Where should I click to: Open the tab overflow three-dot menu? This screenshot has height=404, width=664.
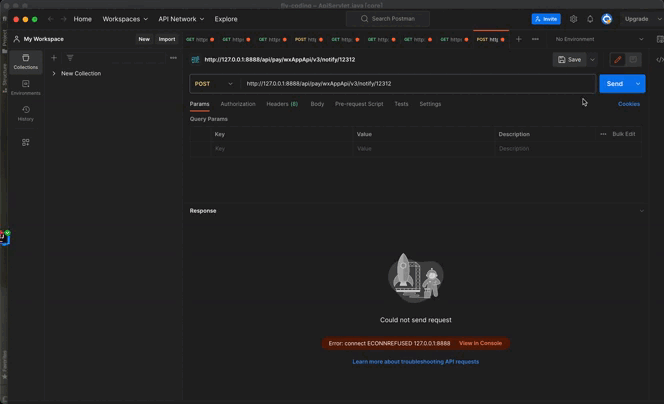(x=535, y=39)
